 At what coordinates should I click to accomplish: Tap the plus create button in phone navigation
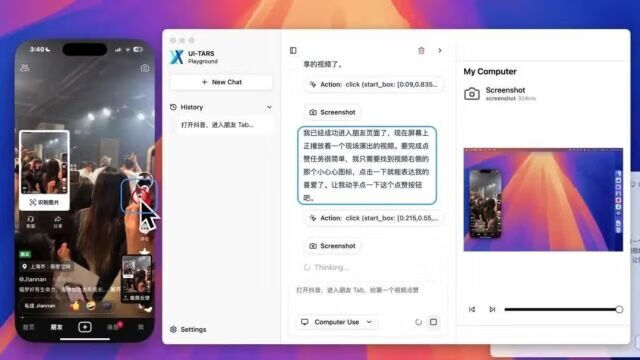[85, 327]
